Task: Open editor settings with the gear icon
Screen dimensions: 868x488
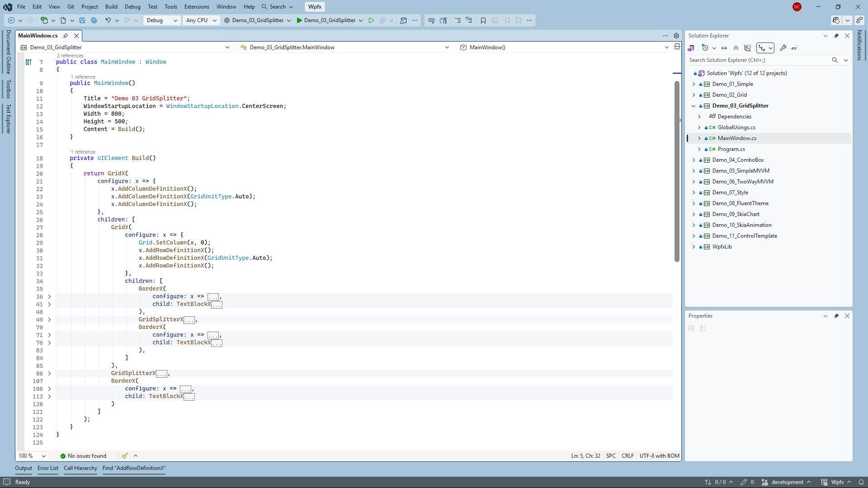Action: 676,36
